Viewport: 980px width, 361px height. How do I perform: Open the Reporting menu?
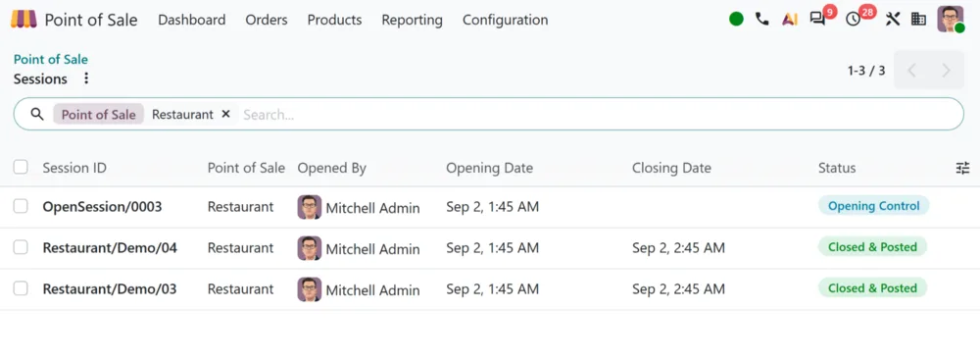tap(412, 20)
